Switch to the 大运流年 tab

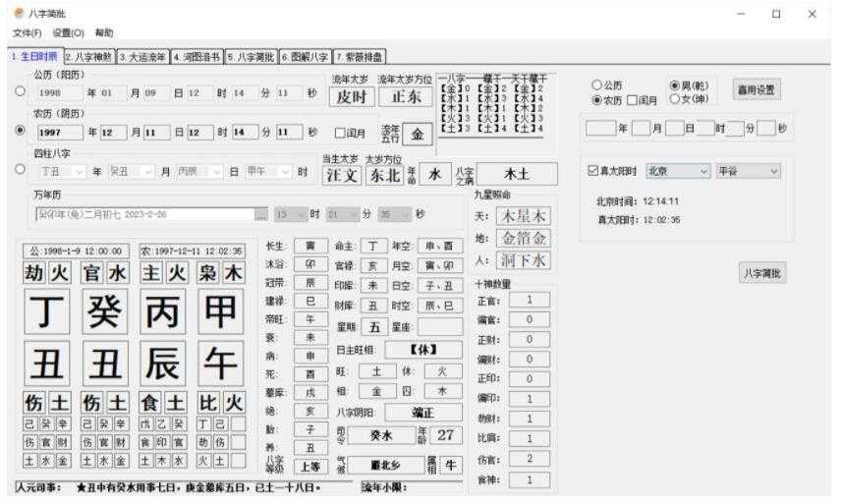143,57
